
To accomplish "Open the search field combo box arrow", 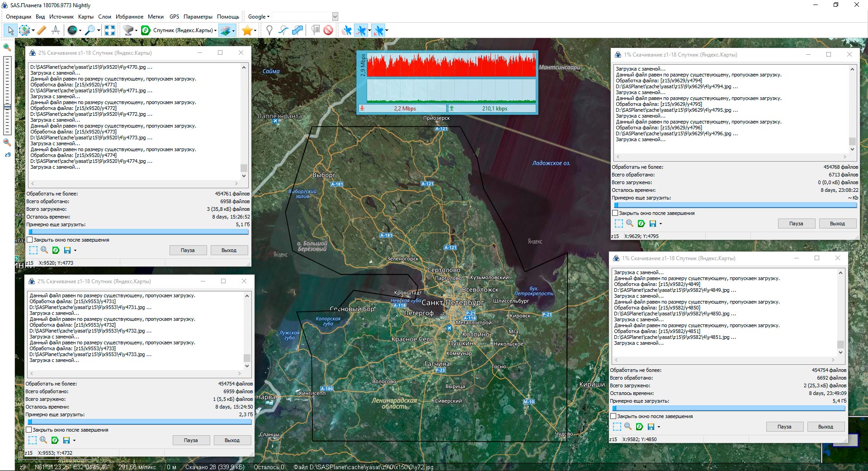I will tap(335, 17).
